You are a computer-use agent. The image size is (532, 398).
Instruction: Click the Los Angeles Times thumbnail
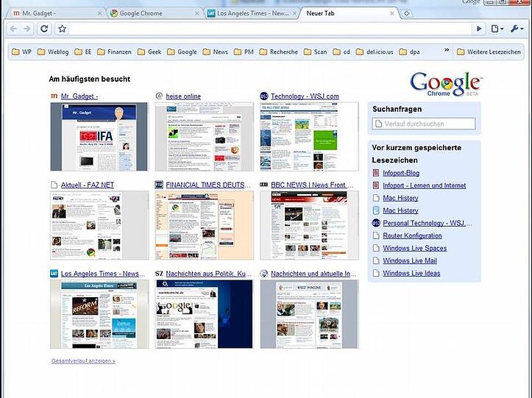[x=99, y=314]
